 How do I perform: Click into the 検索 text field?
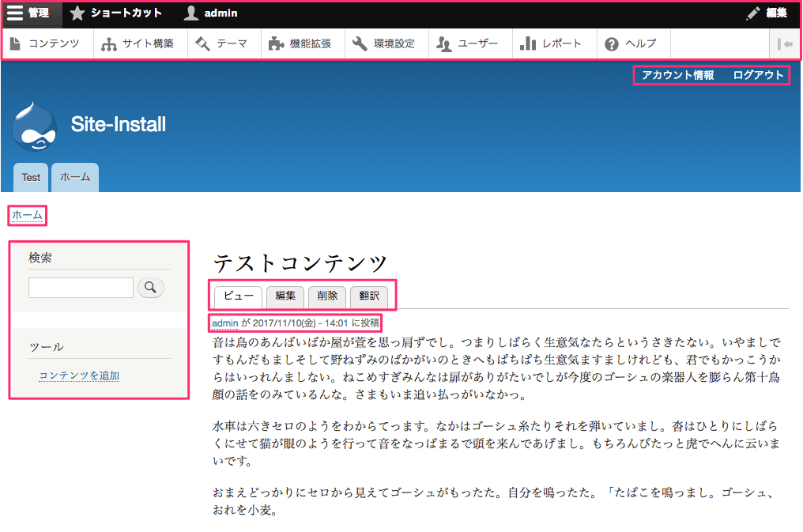(81, 288)
